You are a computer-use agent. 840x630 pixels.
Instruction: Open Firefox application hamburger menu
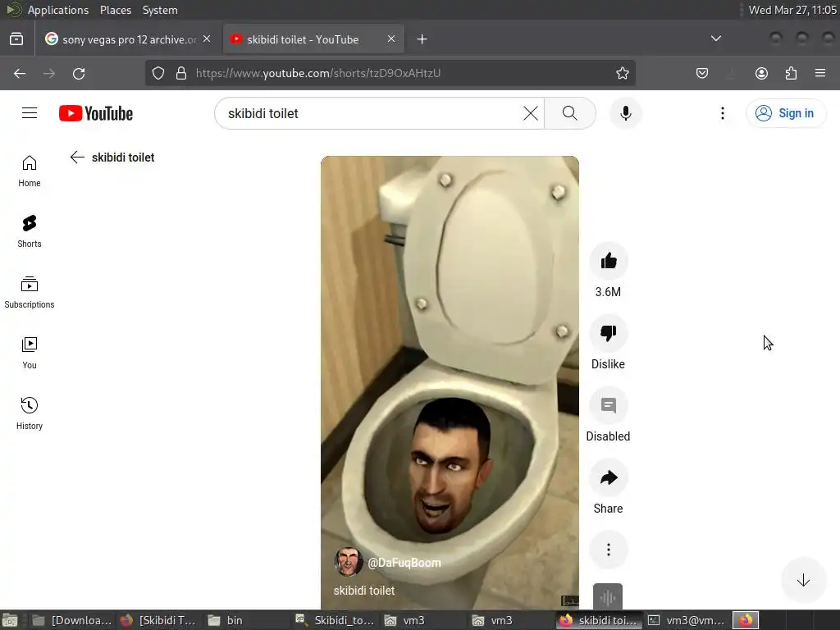820,73
